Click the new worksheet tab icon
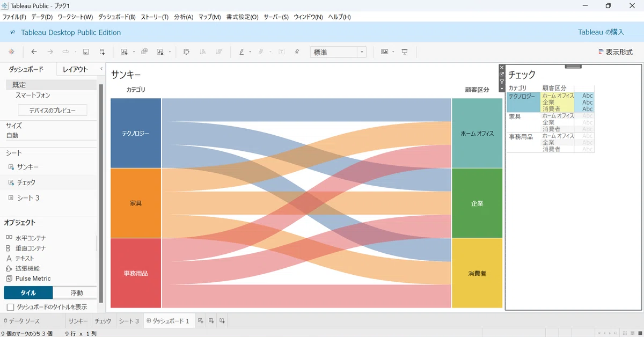This screenshot has width=644, height=337. (201, 321)
